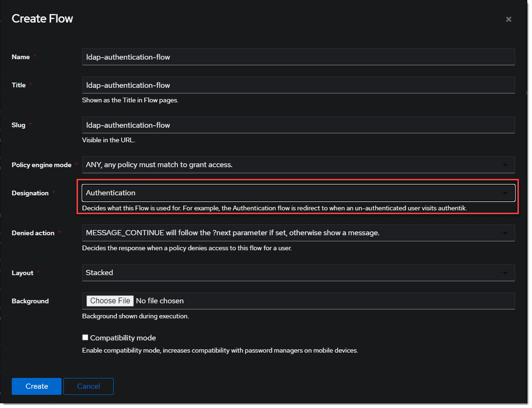
Task: Cancel the flow creation
Action: coord(88,386)
